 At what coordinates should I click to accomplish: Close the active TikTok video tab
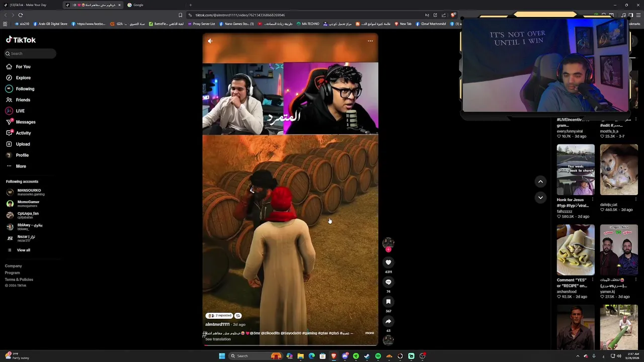(x=119, y=5)
